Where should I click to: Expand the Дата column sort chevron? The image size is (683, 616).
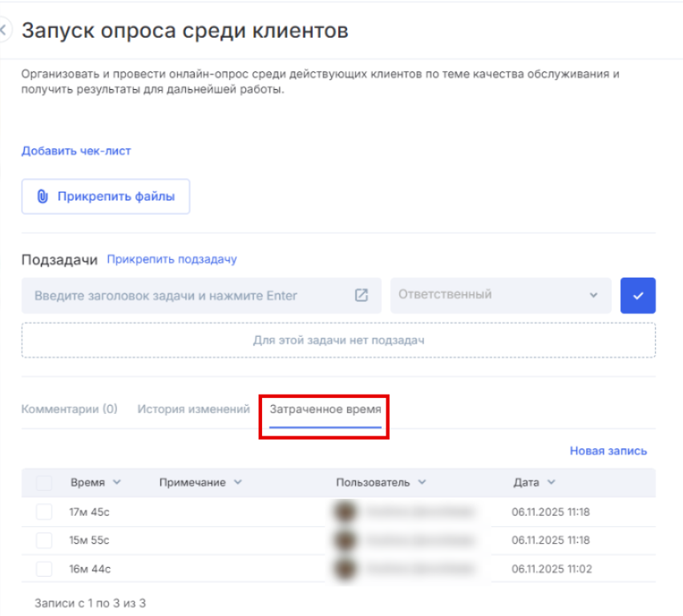point(552,482)
